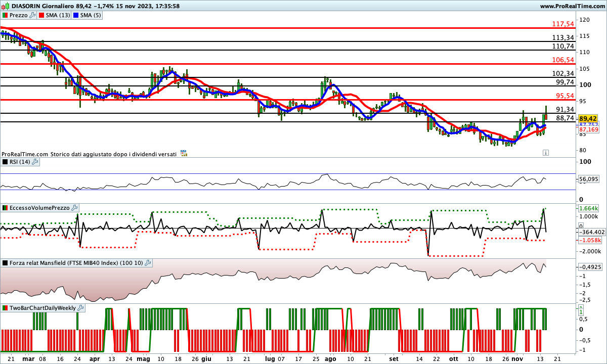Click the 99,74 horizontal level label
The image size is (607, 364).
(x=565, y=82)
